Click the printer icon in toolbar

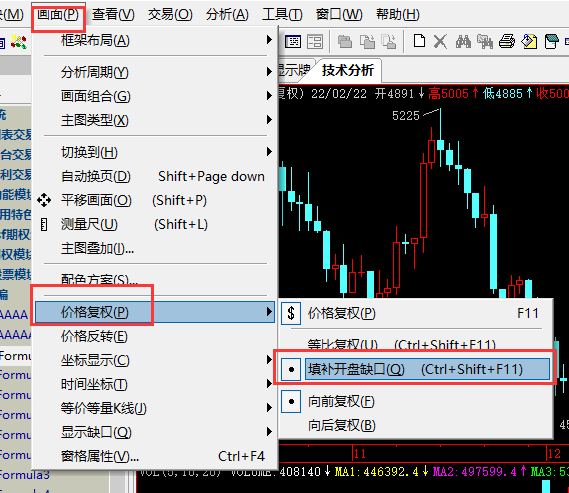(x=507, y=41)
